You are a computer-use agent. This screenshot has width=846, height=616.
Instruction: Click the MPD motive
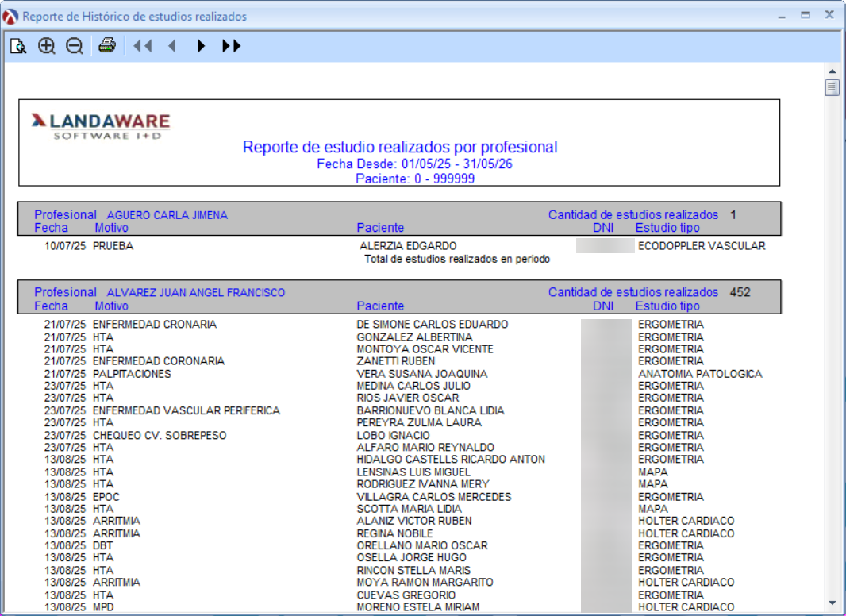tap(103, 607)
